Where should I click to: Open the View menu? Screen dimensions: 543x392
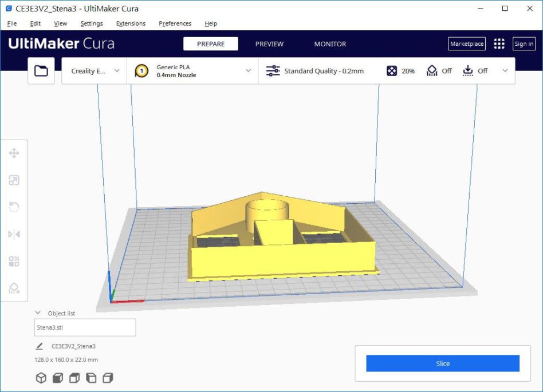[60, 23]
